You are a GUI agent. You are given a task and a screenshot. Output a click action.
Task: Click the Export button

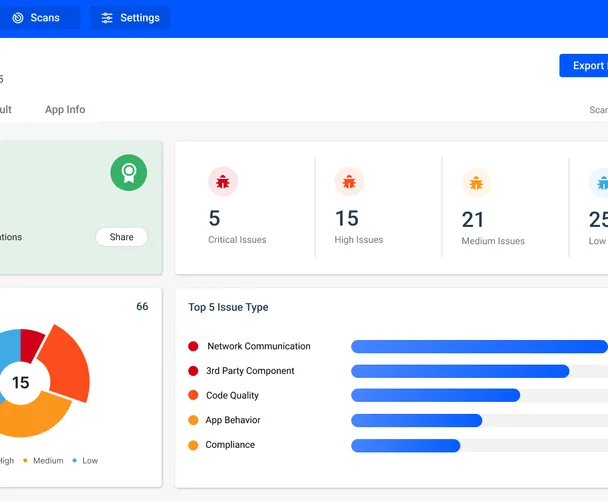pyautogui.click(x=584, y=66)
